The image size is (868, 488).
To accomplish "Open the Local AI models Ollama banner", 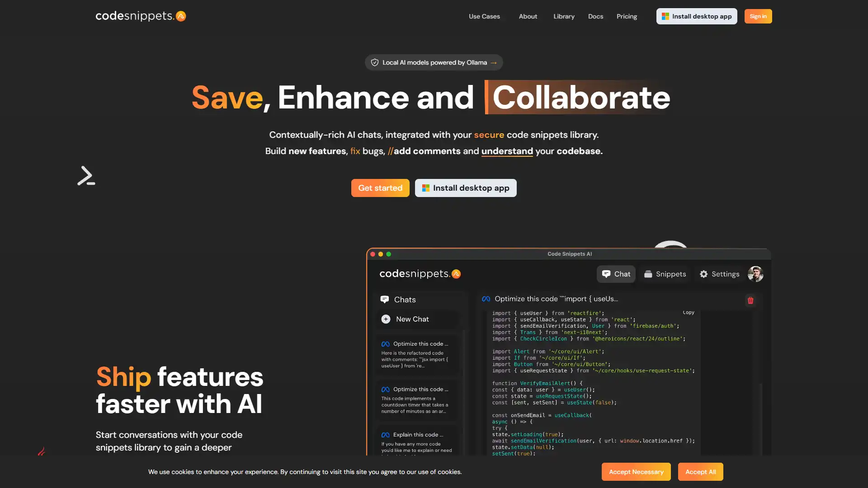I will click(434, 62).
